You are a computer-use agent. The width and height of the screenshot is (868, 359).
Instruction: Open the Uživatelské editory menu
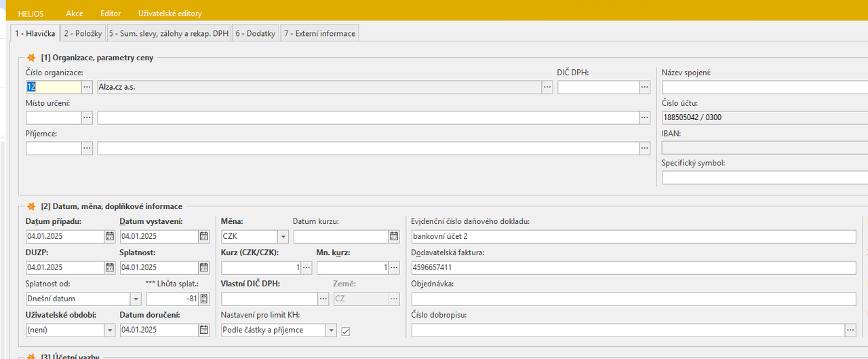pyautogui.click(x=170, y=14)
